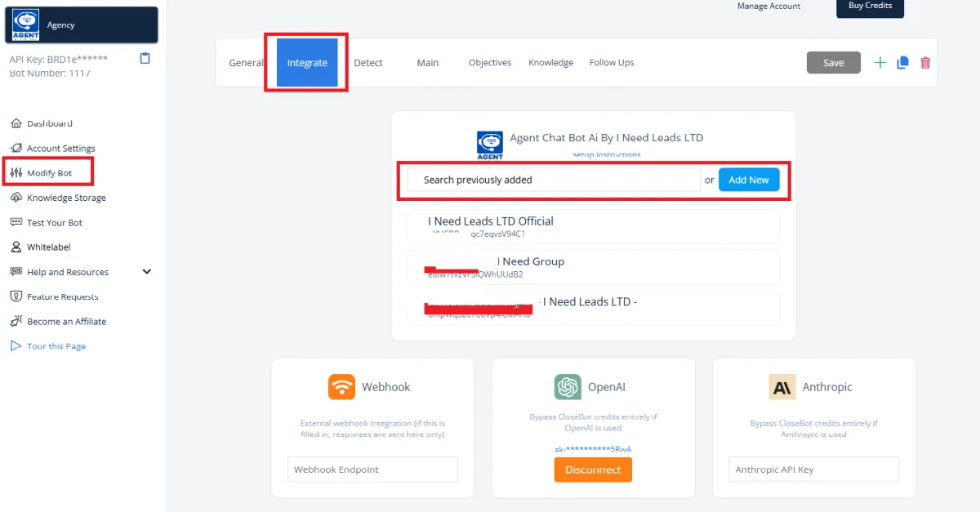
Task: Select the 'I Need Leads LTD -' entry
Action: point(593,308)
